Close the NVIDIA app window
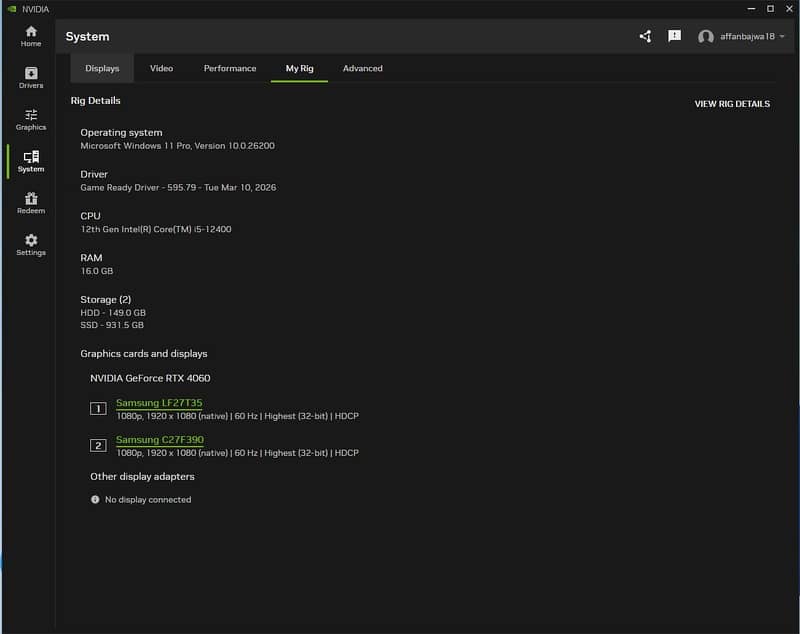 point(789,9)
